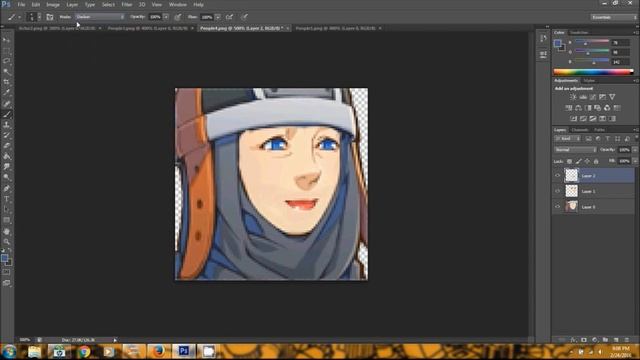Select the Clone Stamp tool
The width and height of the screenshot is (640, 360).
point(7,125)
